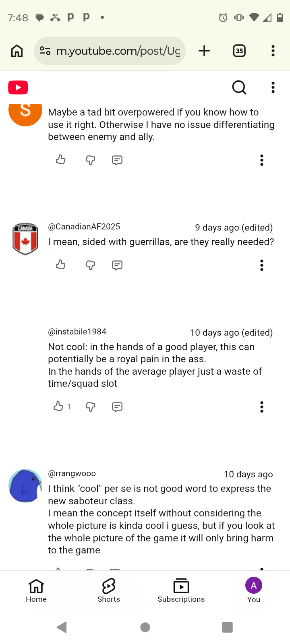Screen dimensions: 290x644
Task: Dislike the CanadianAF2025 comment
Action: [90, 265]
